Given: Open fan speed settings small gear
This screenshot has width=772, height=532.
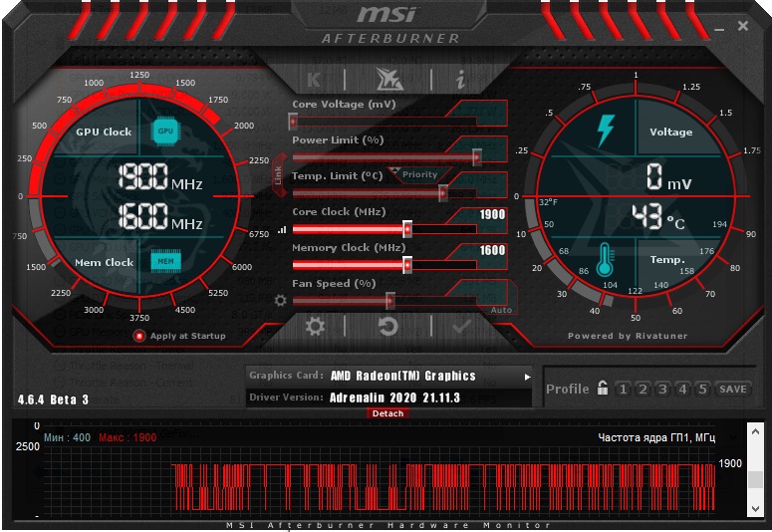Looking at the screenshot, I should (x=280, y=300).
